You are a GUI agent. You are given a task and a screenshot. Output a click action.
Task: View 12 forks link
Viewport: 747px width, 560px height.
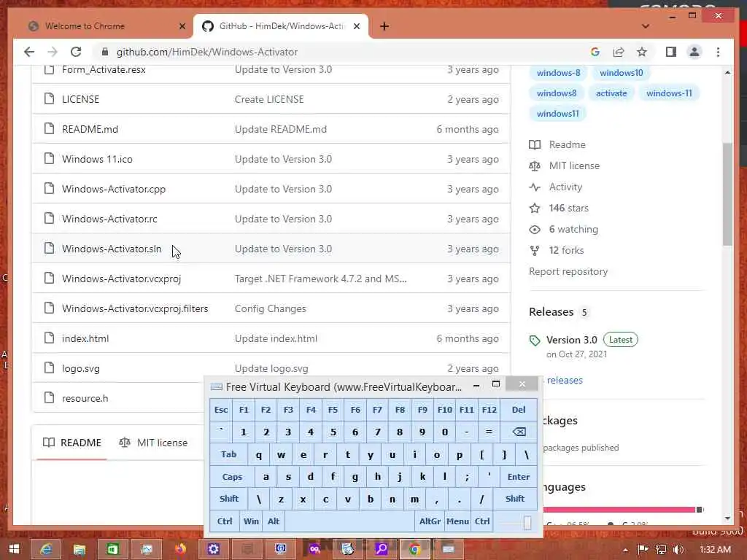pyautogui.click(x=557, y=251)
